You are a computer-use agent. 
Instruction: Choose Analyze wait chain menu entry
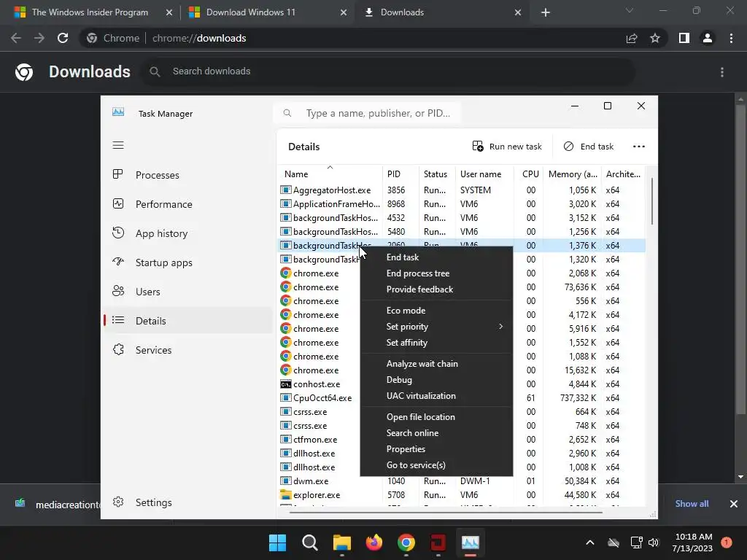(x=422, y=364)
